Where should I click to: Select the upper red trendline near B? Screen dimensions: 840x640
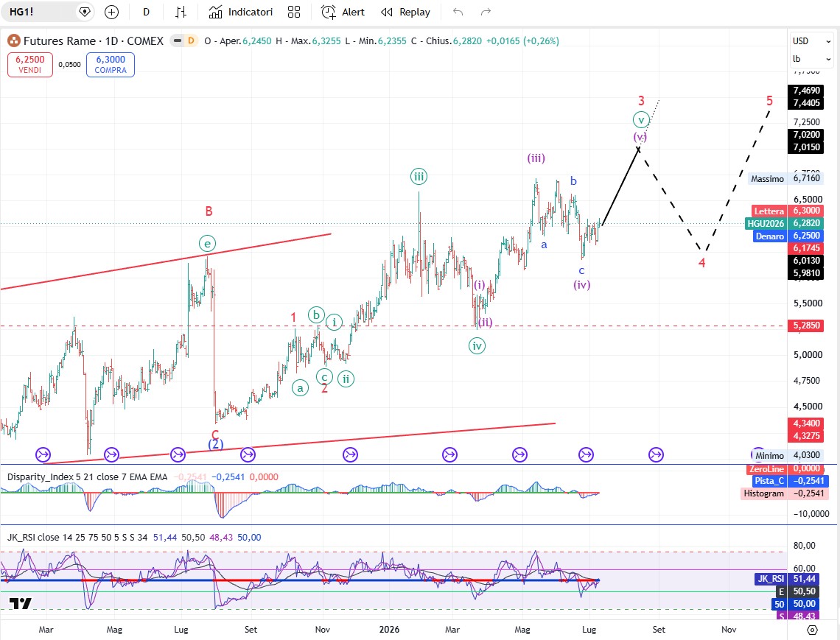point(166,261)
